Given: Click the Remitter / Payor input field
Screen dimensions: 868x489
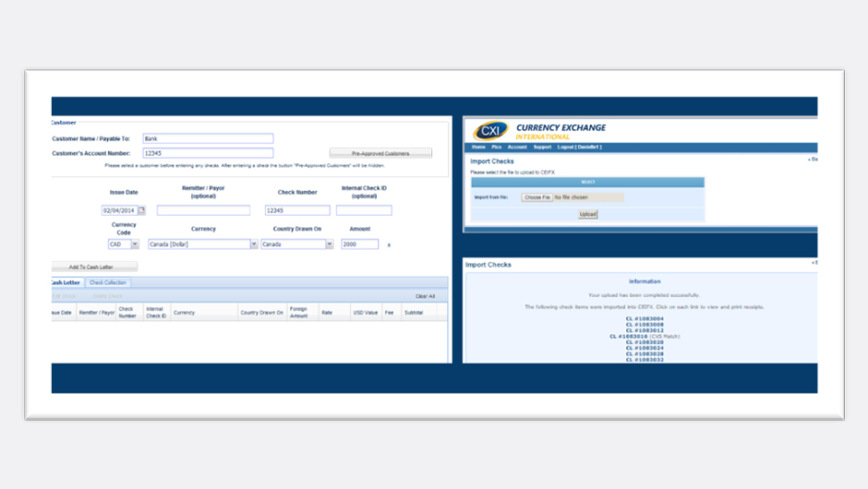Looking at the screenshot, I should [x=203, y=210].
